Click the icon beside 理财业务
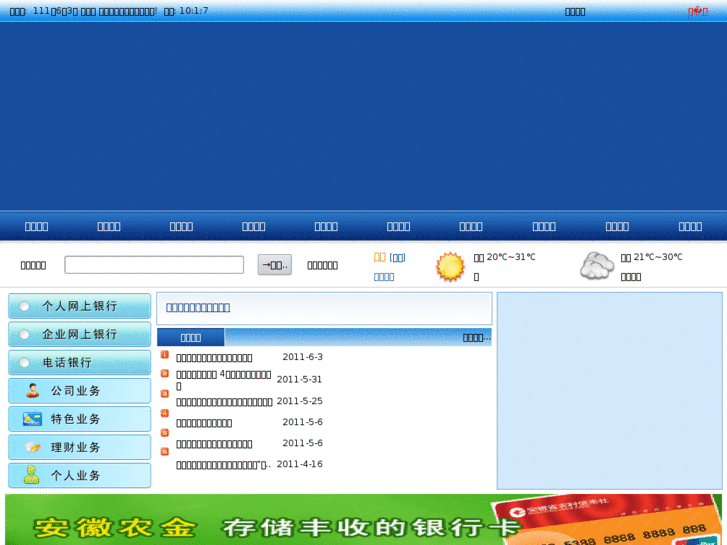 (x=32, y=447)
